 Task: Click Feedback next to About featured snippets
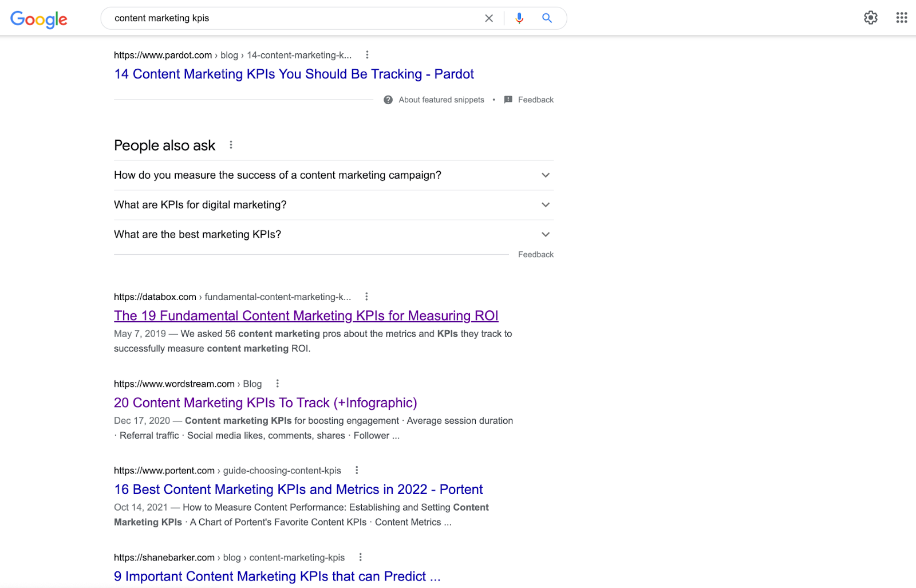click(536, 100)
